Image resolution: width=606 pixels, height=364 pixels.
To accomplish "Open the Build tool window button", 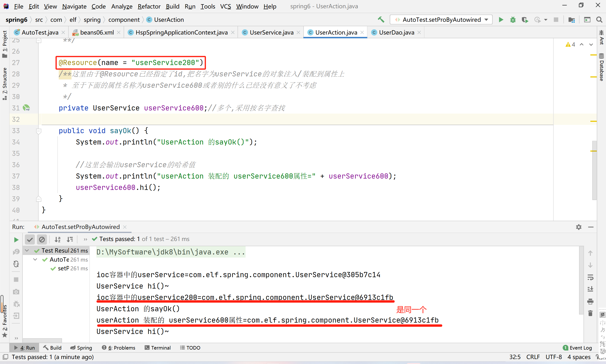I will pyautogui.click(x=52, y=348).
